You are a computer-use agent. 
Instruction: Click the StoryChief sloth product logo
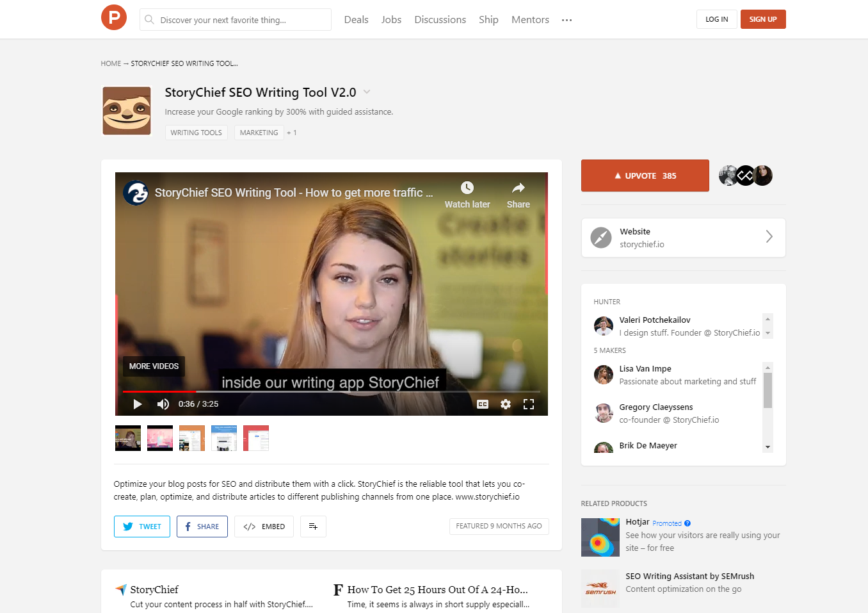point(127,111)
